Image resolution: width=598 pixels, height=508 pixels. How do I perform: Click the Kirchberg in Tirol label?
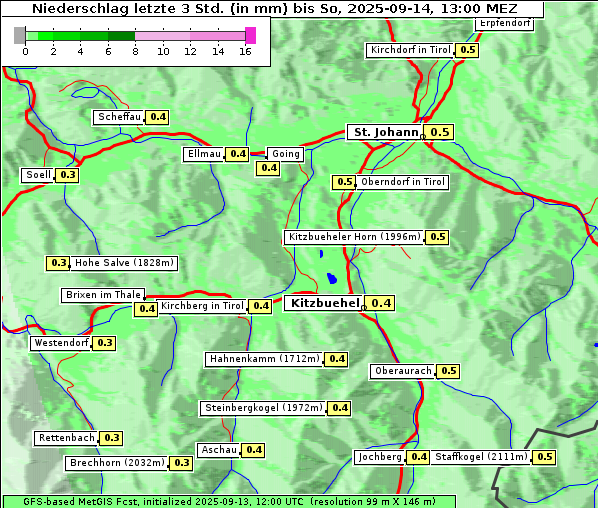coord(202,306)
